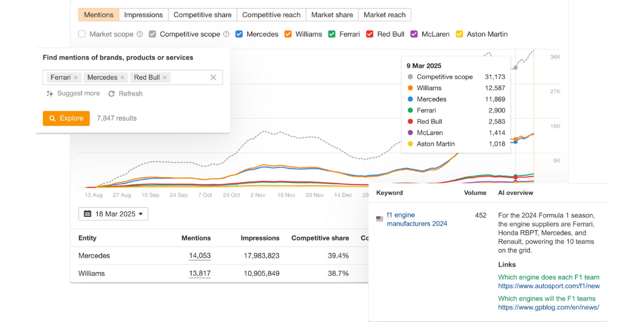
Task: Open the Competitive share tab
Action: click(202, 14)
